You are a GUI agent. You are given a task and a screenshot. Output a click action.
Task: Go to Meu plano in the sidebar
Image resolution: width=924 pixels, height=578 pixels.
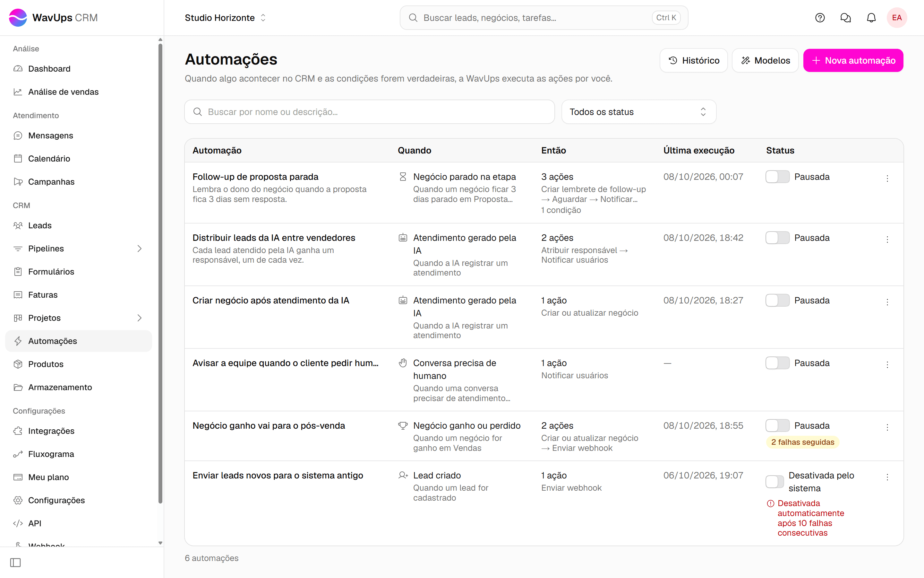(79, 477)
